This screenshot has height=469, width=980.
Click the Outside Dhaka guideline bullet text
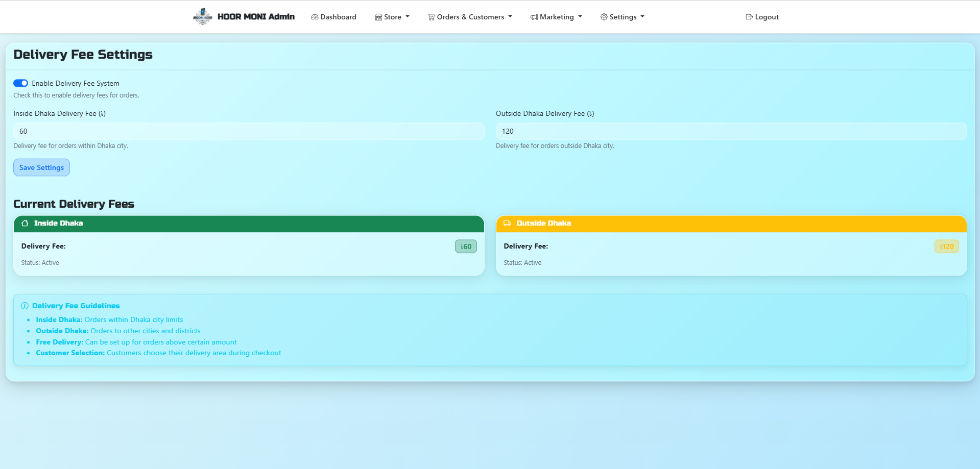pos(118,331)
